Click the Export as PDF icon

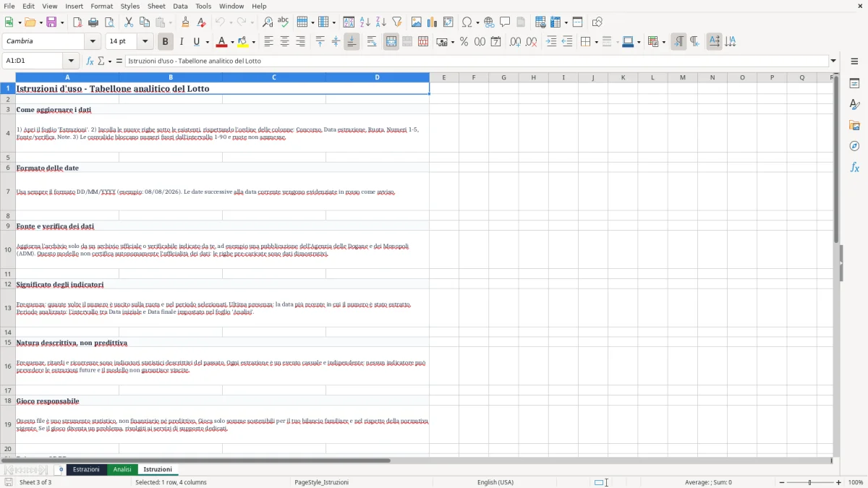pos(77,22)
